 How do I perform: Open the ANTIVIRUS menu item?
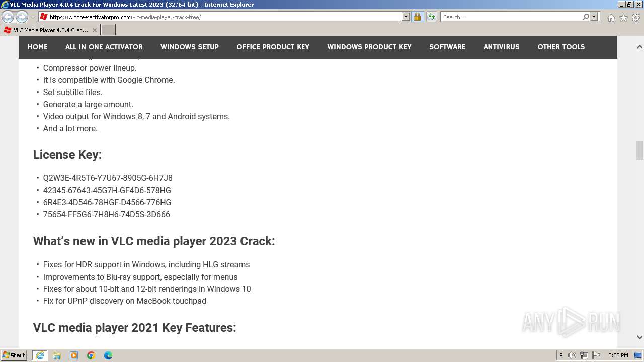[x=502, y=47]
